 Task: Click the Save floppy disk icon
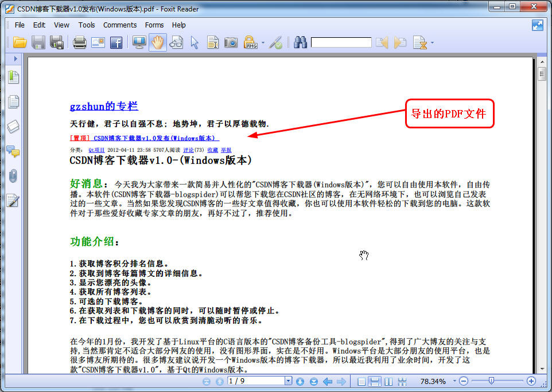pos(38,42)
